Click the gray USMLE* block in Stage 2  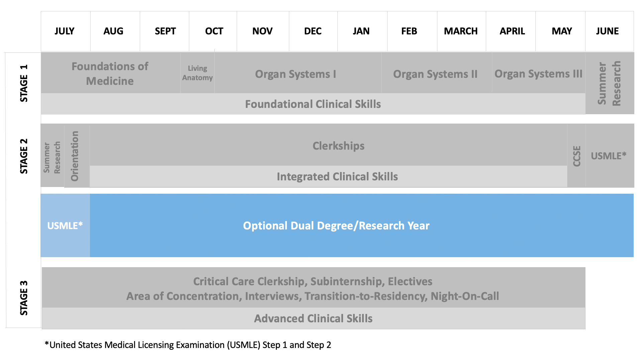609,156
